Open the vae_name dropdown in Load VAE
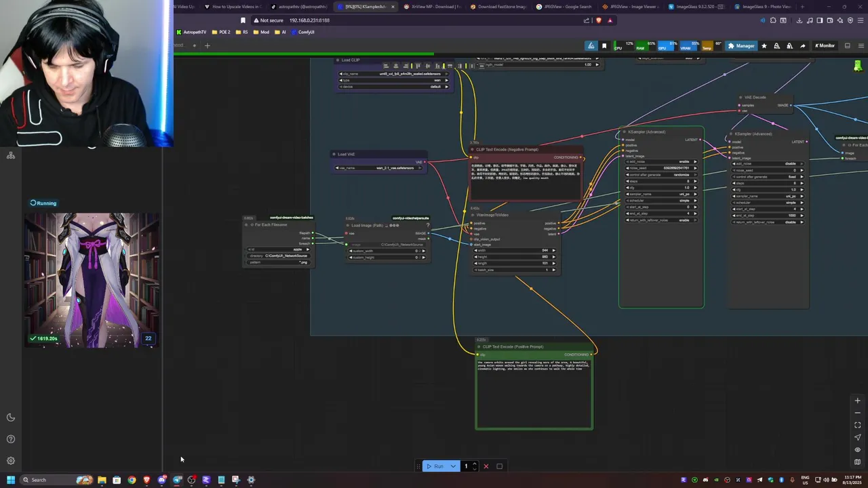Viewport: 868px width, 488px height. click(378, 168)
